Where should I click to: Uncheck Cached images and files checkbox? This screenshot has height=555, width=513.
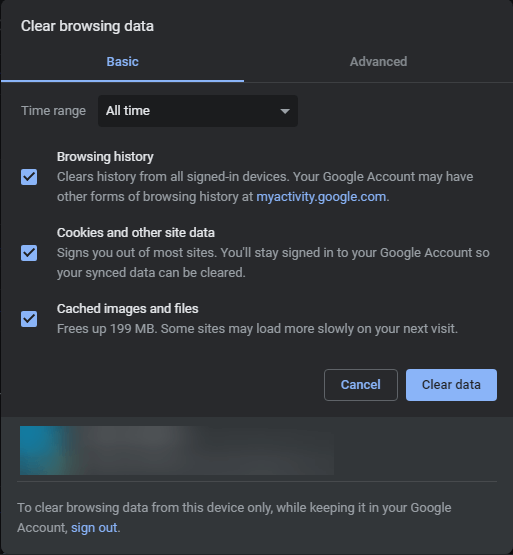(x=29, y=319)
